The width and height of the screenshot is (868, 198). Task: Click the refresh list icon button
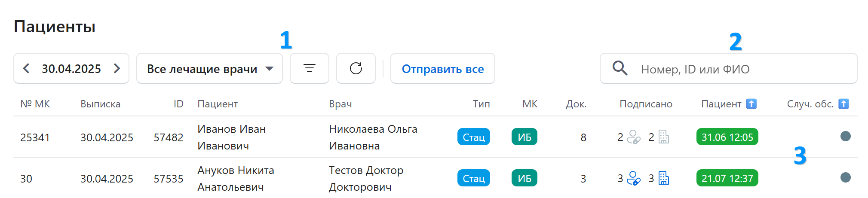[x=356, y=68]
